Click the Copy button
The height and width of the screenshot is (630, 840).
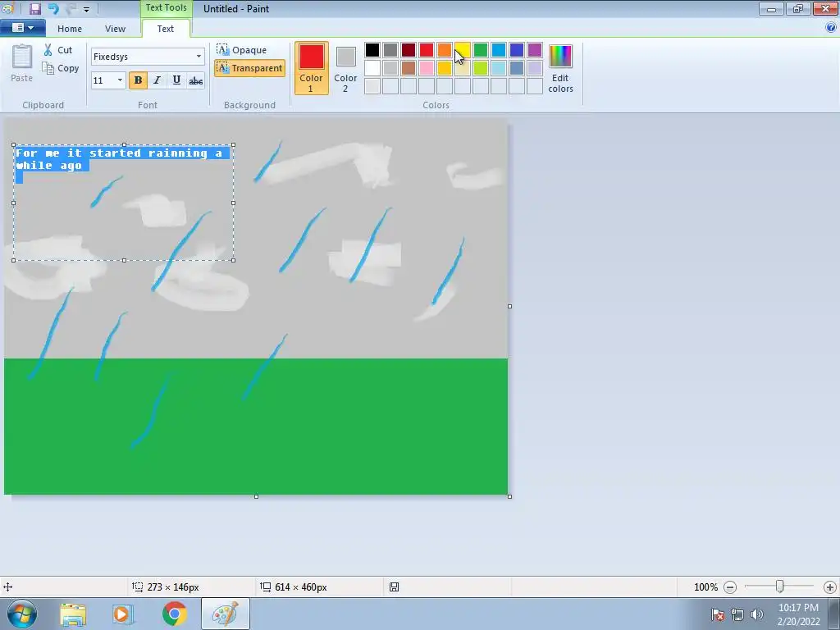pyautogui.click(x=61, y=68)
